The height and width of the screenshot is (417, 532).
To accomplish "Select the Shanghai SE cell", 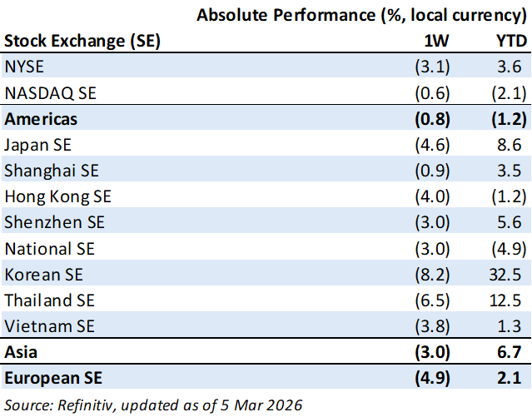I will pos(51,171).
